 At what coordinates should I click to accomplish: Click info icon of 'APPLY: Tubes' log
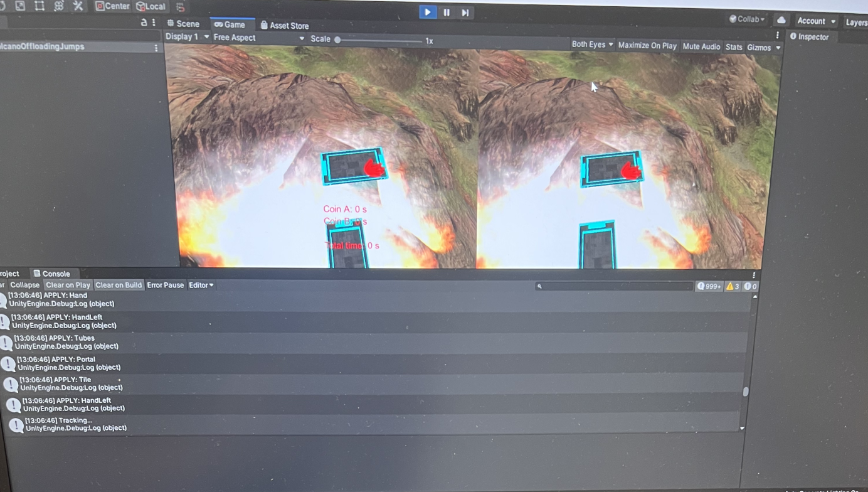coord(6,343)
